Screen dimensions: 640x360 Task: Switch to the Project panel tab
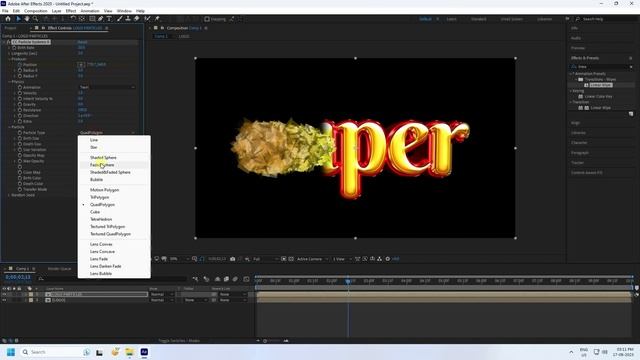(x=10, y=28)
